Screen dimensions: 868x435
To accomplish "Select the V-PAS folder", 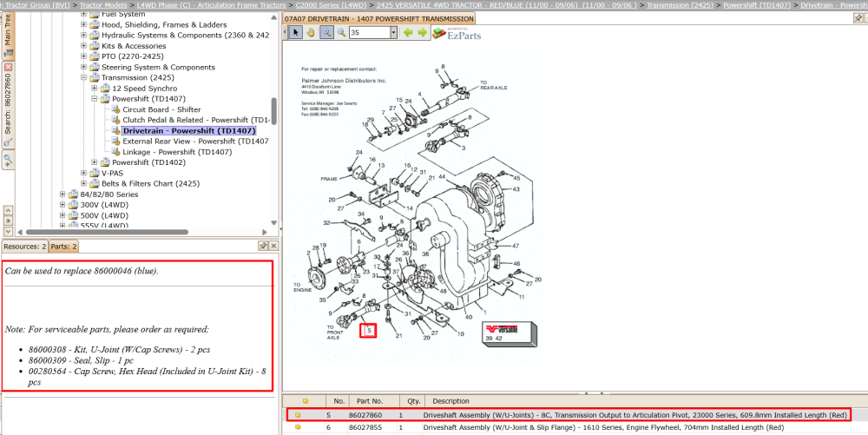I will click(x=112, y=174).
